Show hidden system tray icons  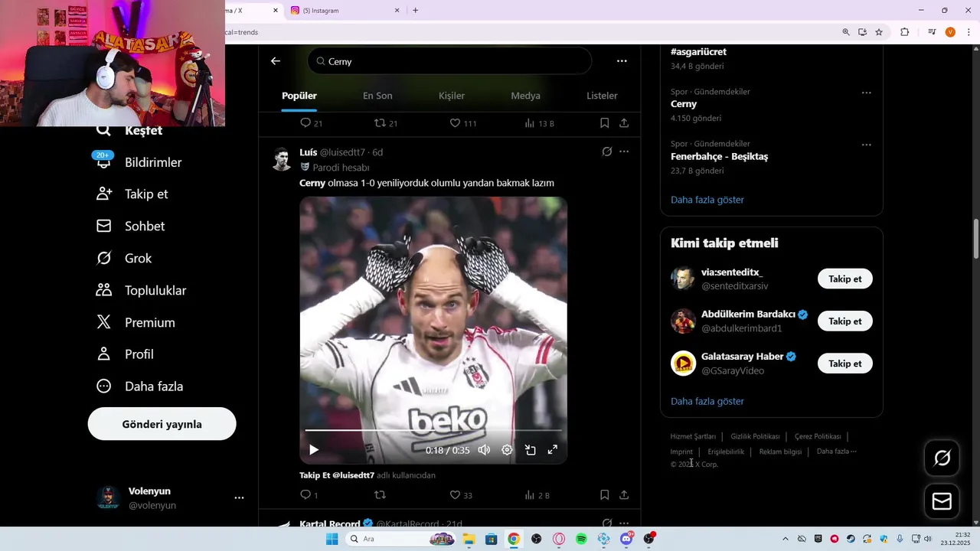pos(785,539)
